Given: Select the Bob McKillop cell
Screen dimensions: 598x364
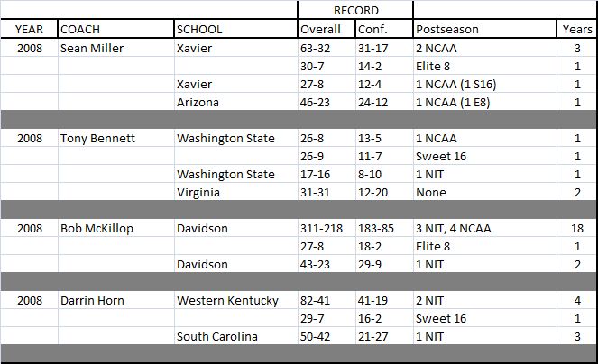Looking at the screenshot, I should (x=116, y=228).
